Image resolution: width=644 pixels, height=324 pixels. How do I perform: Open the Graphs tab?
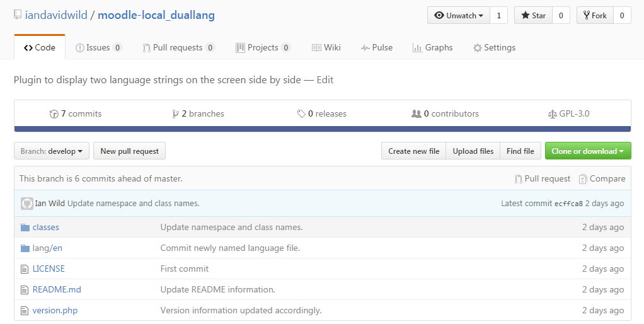click(x=432, y=48)
